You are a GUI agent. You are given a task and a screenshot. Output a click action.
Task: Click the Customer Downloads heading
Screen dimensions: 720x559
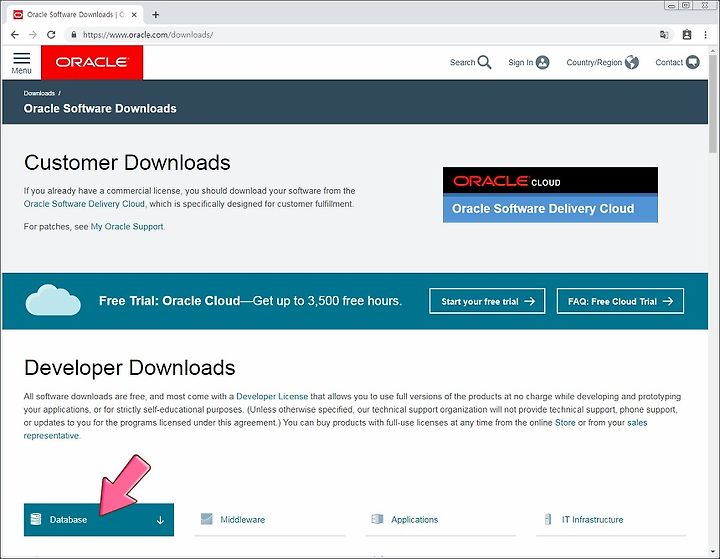tap(127, 163)
